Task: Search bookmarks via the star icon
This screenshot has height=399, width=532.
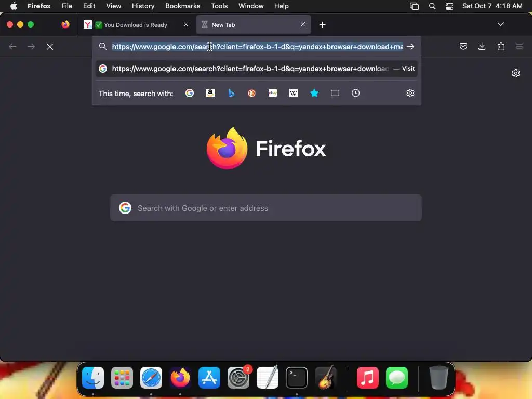Action: pos(314,93)
